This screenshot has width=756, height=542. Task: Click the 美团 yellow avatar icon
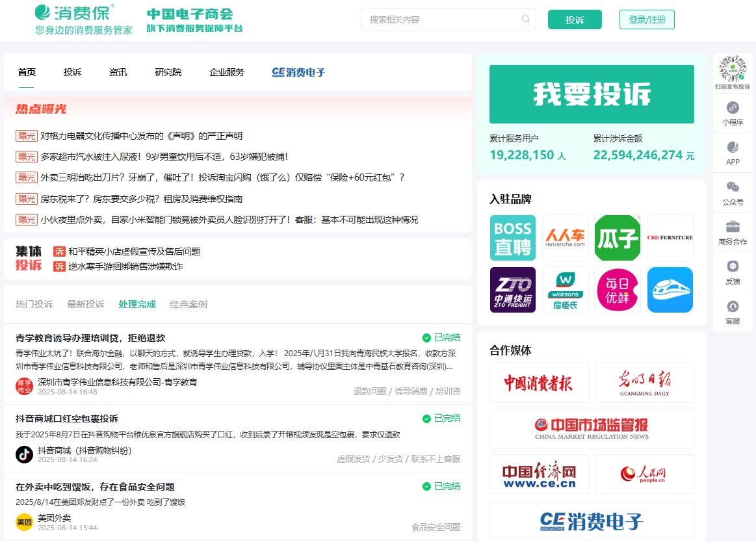coord(24,523)
